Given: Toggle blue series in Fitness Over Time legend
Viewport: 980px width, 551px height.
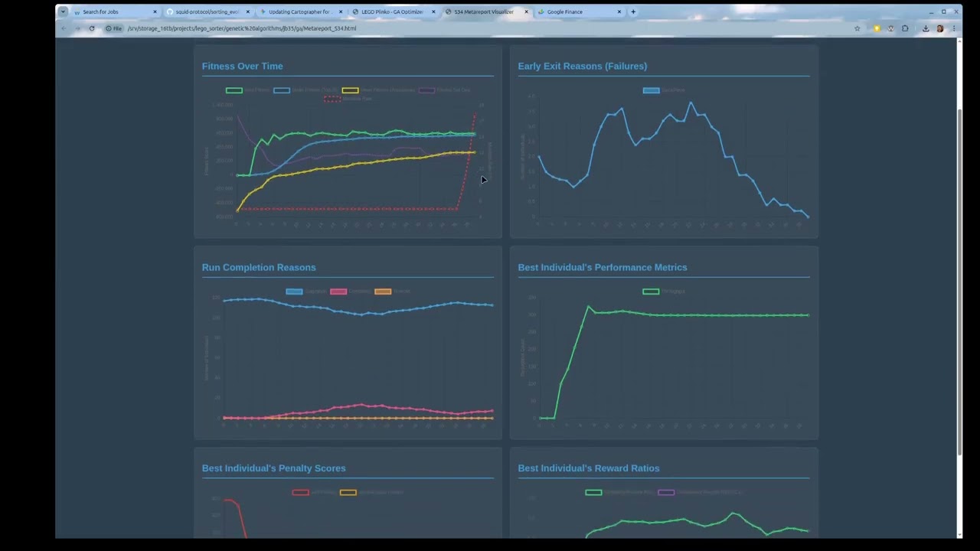Looking at the screenshot, I should pos(282,90).
